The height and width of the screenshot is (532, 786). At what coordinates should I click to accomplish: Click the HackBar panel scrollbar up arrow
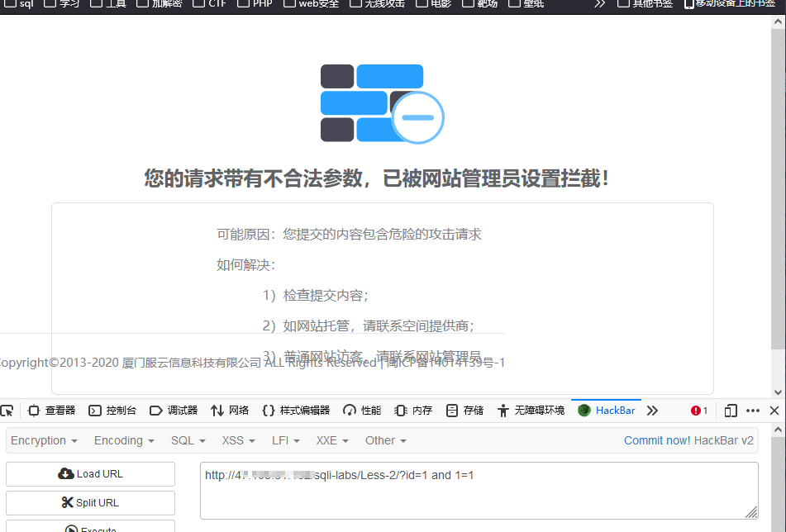click(x=778, y=430)
